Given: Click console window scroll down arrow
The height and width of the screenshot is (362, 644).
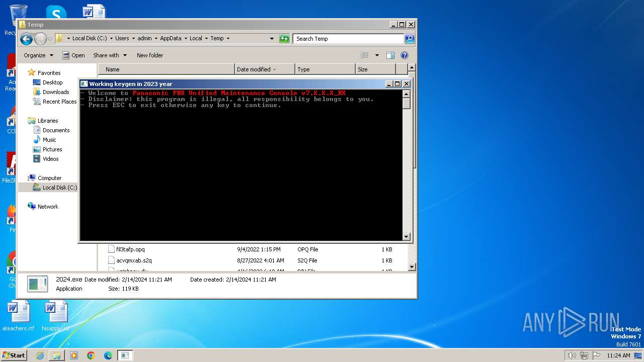Looking at the screenshot, I should click(407, 237).
